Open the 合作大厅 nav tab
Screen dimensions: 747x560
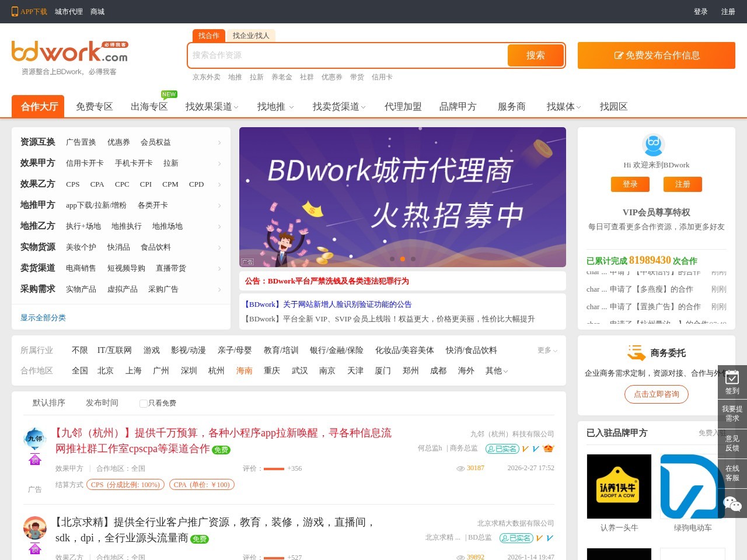[38, 106]
